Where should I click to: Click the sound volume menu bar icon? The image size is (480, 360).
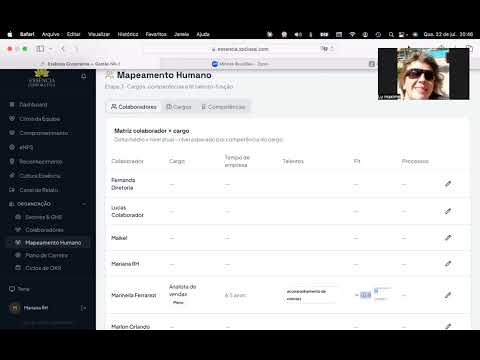click(x=298, y=34)
